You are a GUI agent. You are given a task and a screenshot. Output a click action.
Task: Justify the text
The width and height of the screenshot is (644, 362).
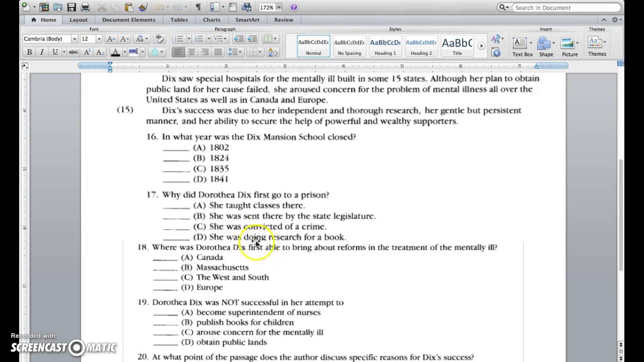click(218, 52)
